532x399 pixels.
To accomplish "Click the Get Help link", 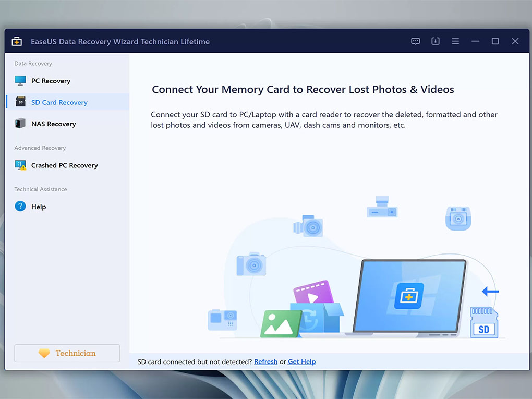I will click(x=301, y=361).
